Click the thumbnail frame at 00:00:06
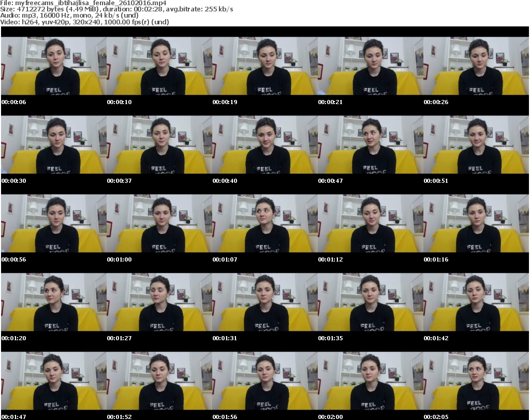This screenshot has width=530, height=420. tap(54, 66)
